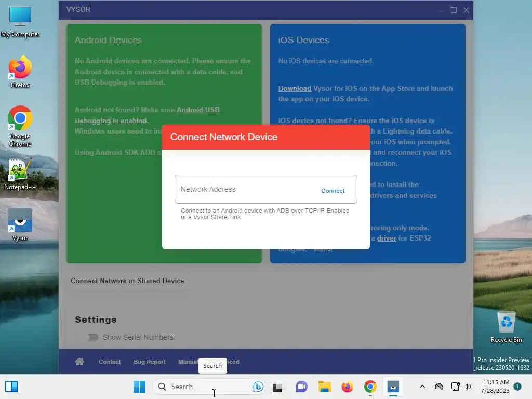Viewport: 532px width, 399px height.
Task: Click the Android Devices heading
Action: click(108, 40)
